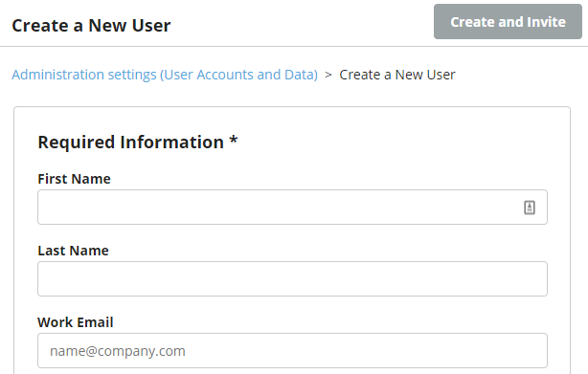Click the asterisk beside Required Information
Screen dimensions: 588x374
pos(234,140)
